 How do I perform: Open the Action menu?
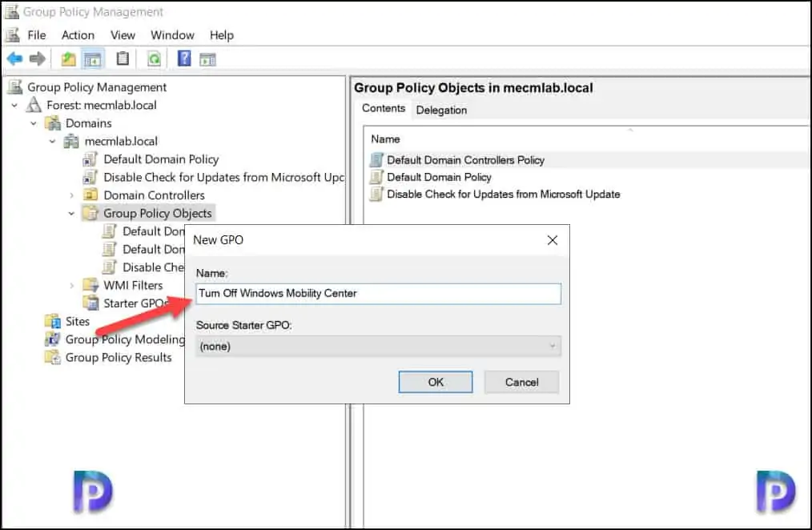(x=78, y=35)
